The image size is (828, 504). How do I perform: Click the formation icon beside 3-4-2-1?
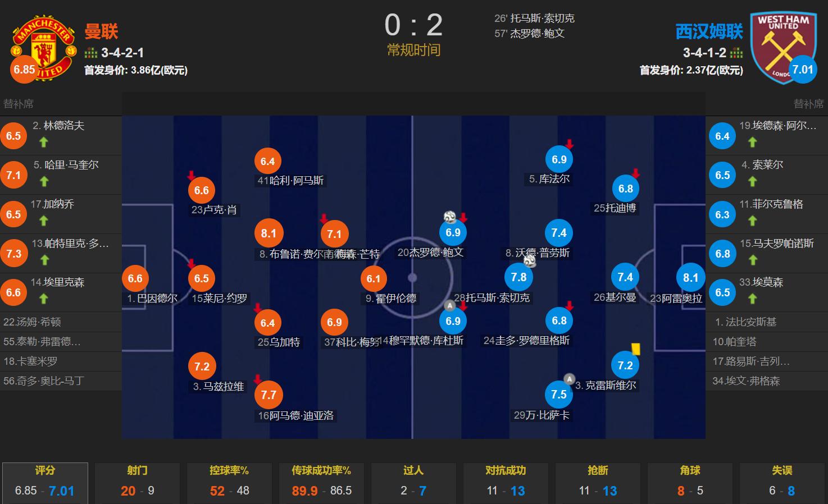[x=91, y=53]
